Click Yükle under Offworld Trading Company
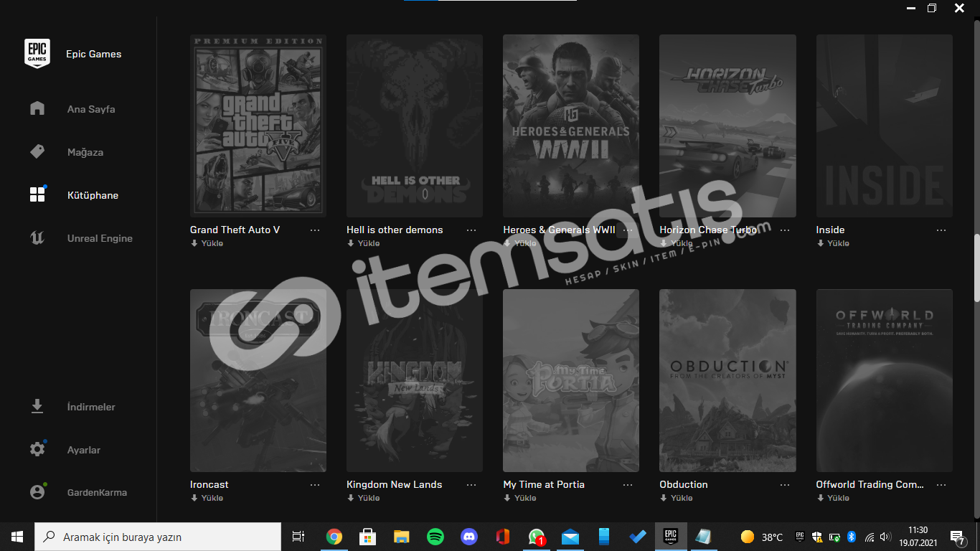 click(833, 498)
